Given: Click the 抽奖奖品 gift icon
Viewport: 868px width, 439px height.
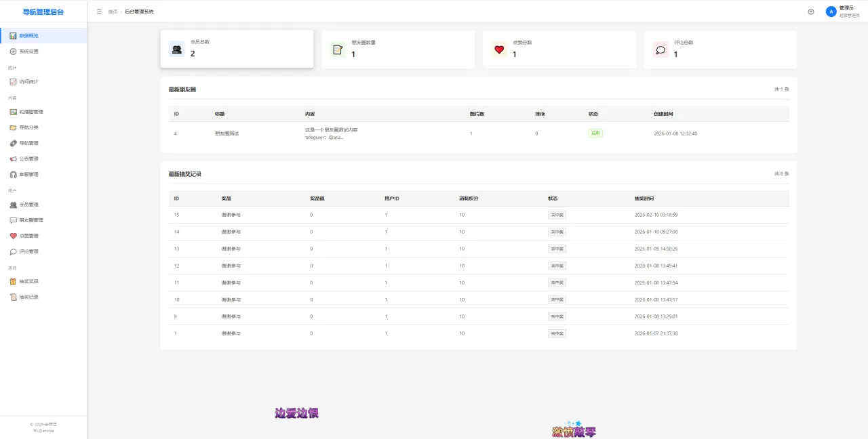Looking at the screenshot, I should pyautogui.click(x=13, y=281).
